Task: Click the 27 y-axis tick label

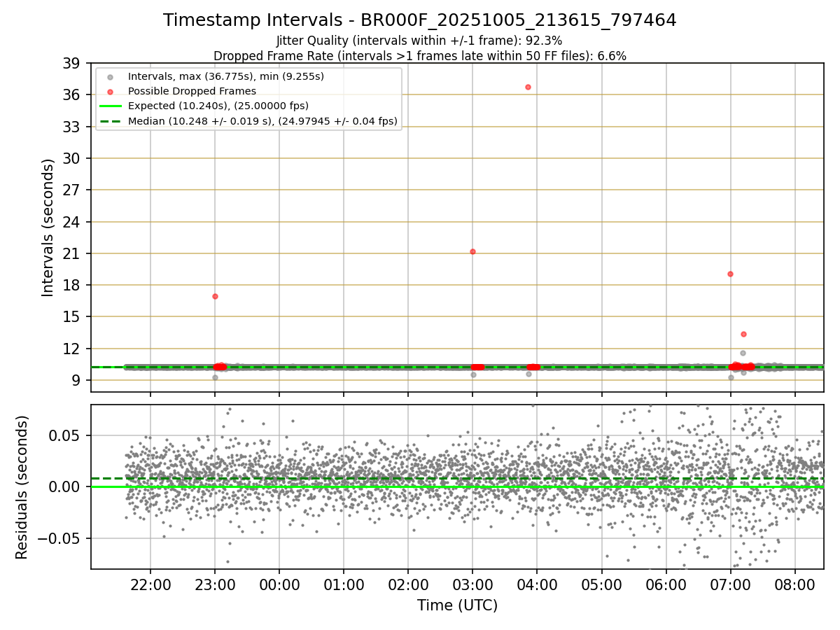Action: pos(71,190)
